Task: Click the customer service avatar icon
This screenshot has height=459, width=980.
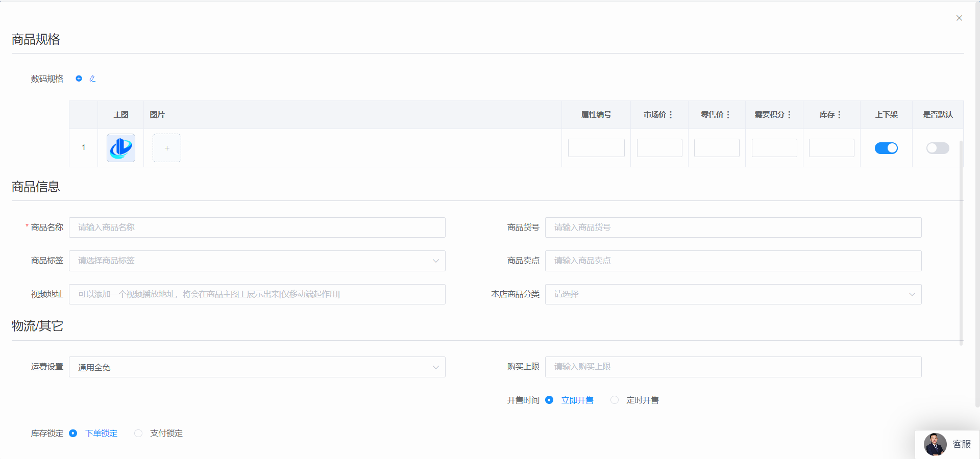Action: coord(935,444)
